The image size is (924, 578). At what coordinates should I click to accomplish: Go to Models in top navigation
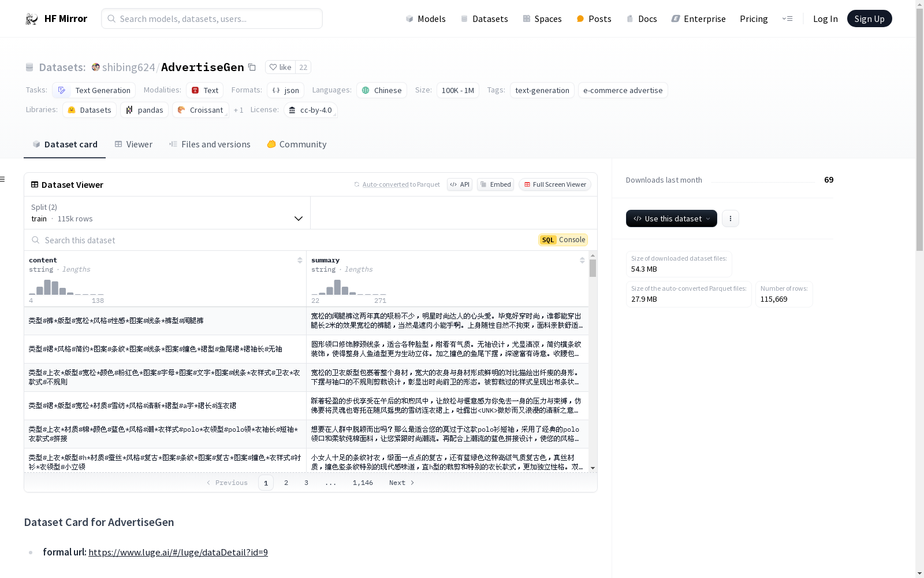[426, 18]
